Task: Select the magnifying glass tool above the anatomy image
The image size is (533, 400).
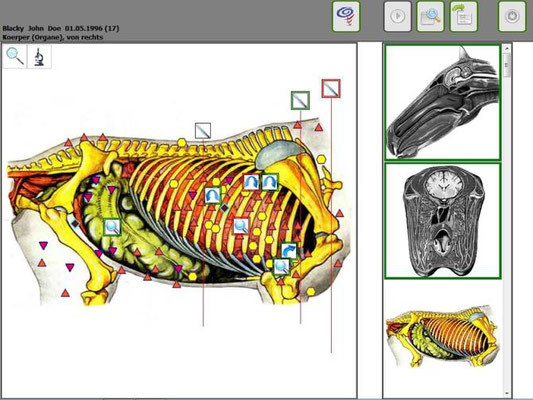Action: pyautogui.click(x=15, y=57)
